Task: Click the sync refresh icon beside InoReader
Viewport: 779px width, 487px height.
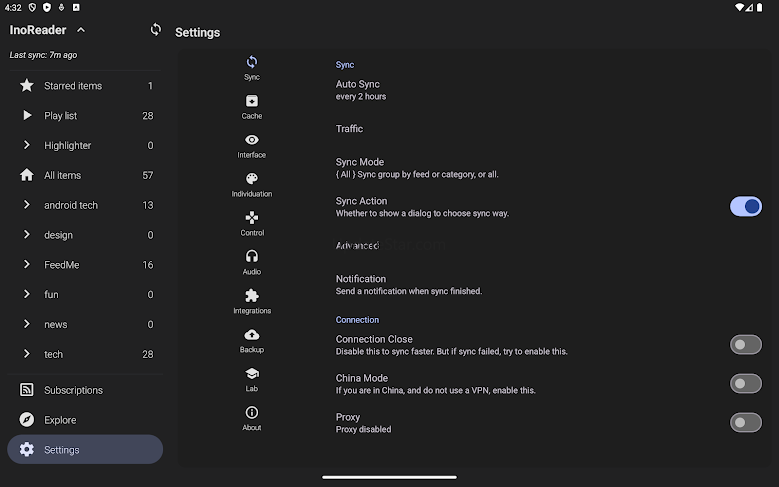Action: tap(155, 30)
